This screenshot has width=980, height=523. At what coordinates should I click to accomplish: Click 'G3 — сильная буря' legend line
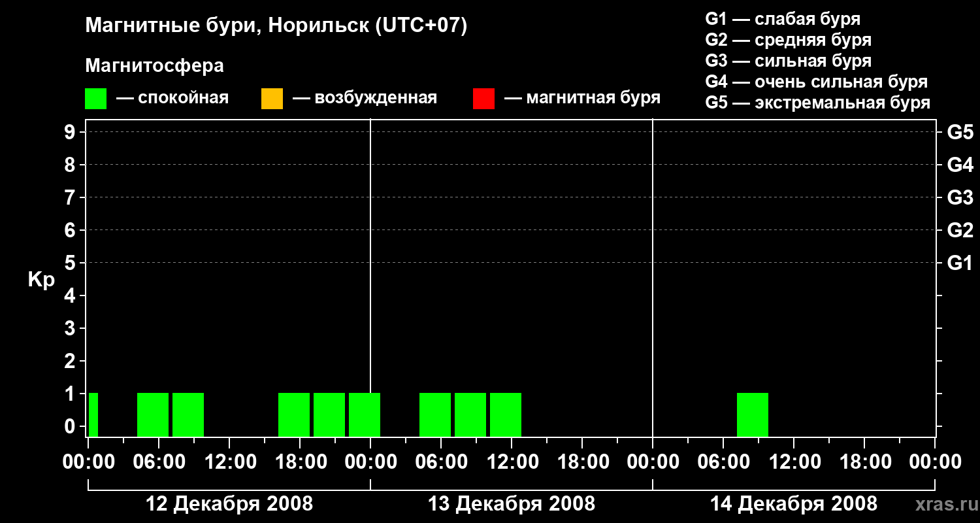(788, 61)
